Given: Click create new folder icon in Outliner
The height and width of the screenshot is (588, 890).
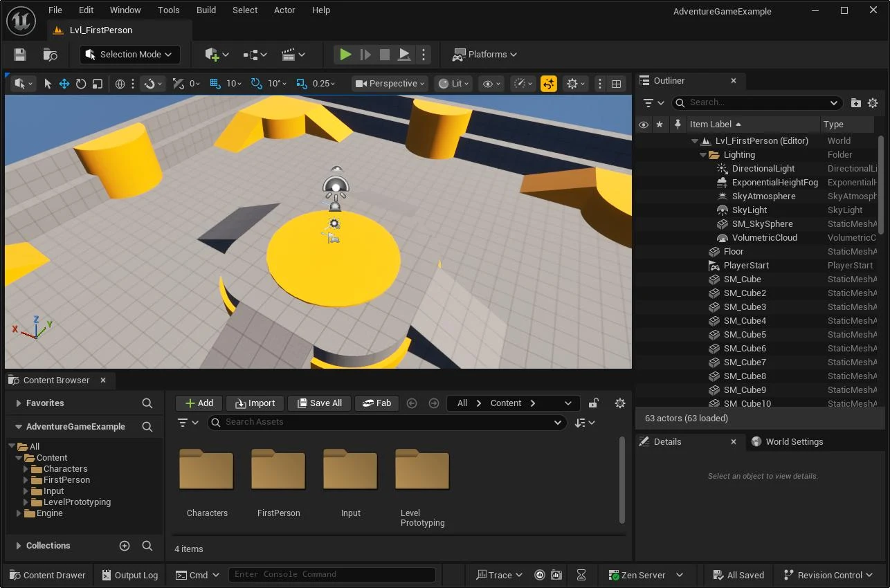Looking at the screenshot, I should pos(856,103).
